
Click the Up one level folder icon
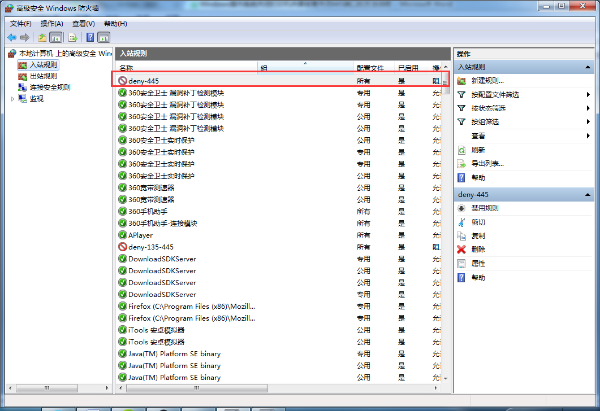42,38
